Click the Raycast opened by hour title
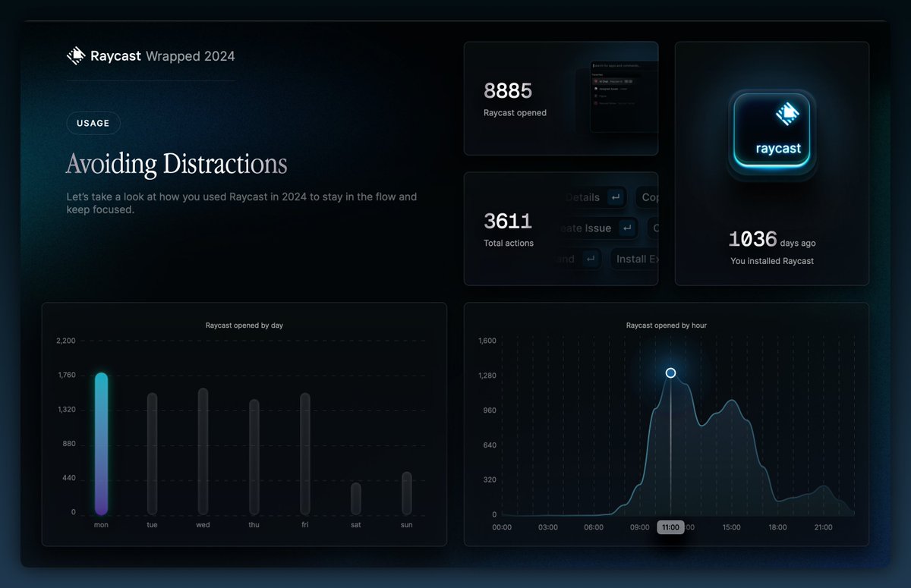Image resolution: width=911 pixels, height=588 pixels. tap(667, 325)
